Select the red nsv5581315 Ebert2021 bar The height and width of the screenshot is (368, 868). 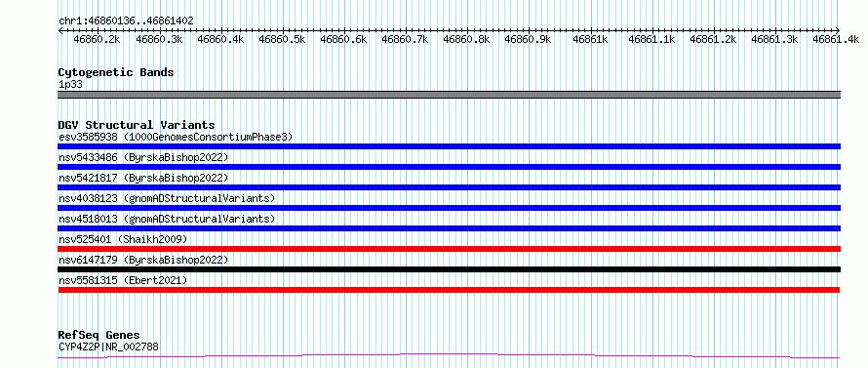449,290
